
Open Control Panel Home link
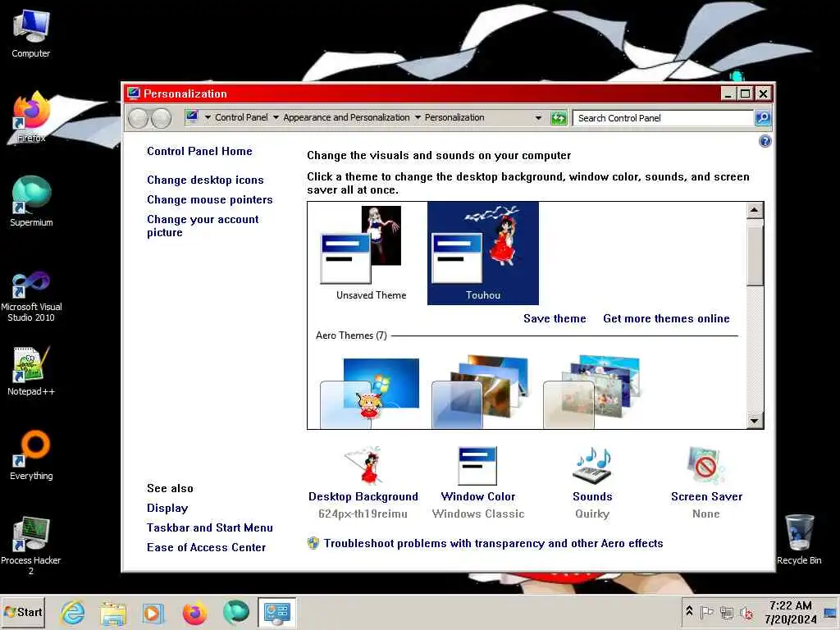(199, 152)
